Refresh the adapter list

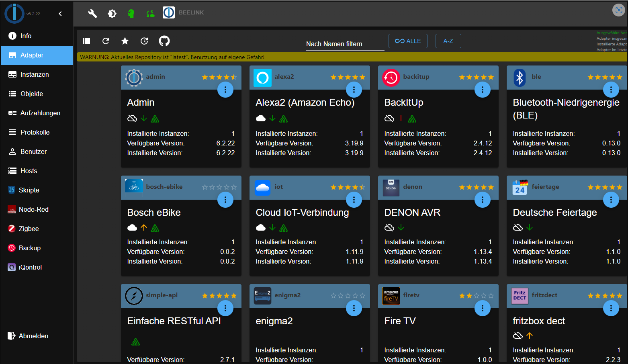[106, 41]
